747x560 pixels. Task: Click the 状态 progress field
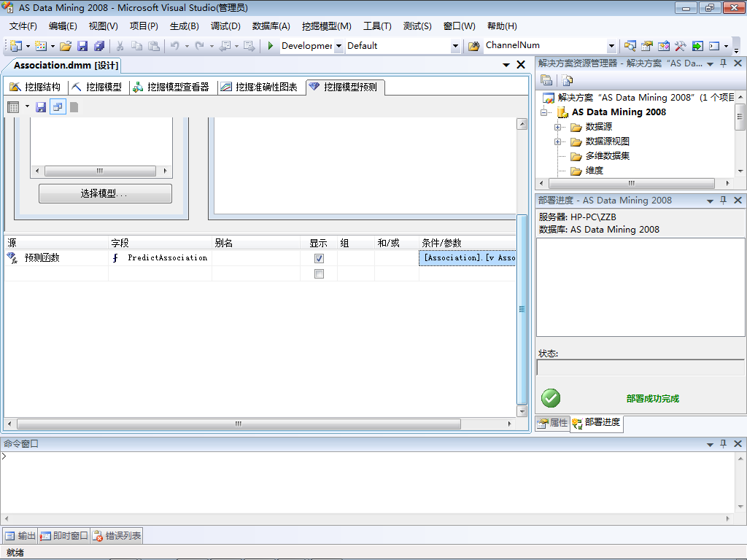pyautogui.click(x=640, y=367)
